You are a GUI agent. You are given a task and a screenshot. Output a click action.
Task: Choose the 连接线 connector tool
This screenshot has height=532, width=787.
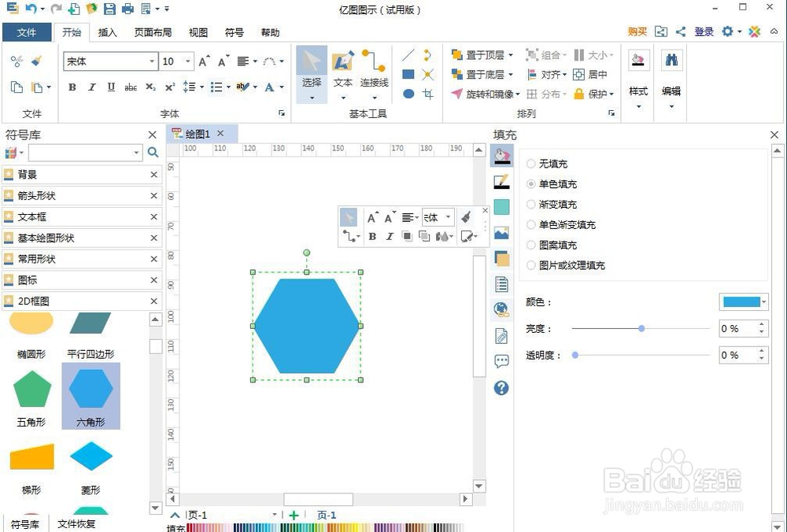pyautogui.click(x=373, y=71)
